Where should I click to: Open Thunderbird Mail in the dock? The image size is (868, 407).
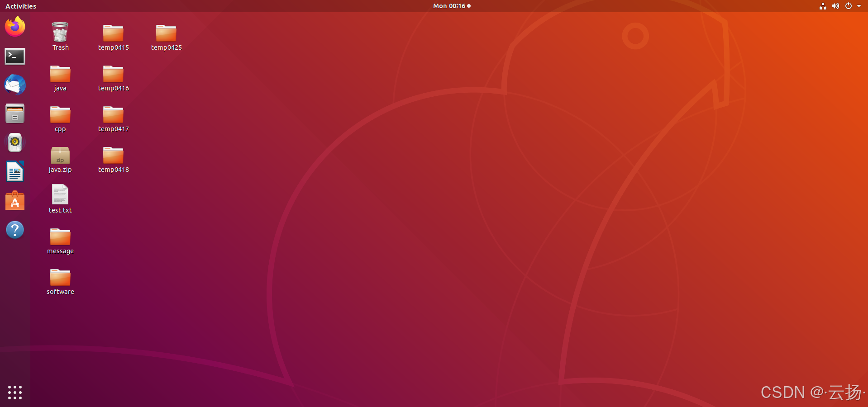(x=15, y=85)
